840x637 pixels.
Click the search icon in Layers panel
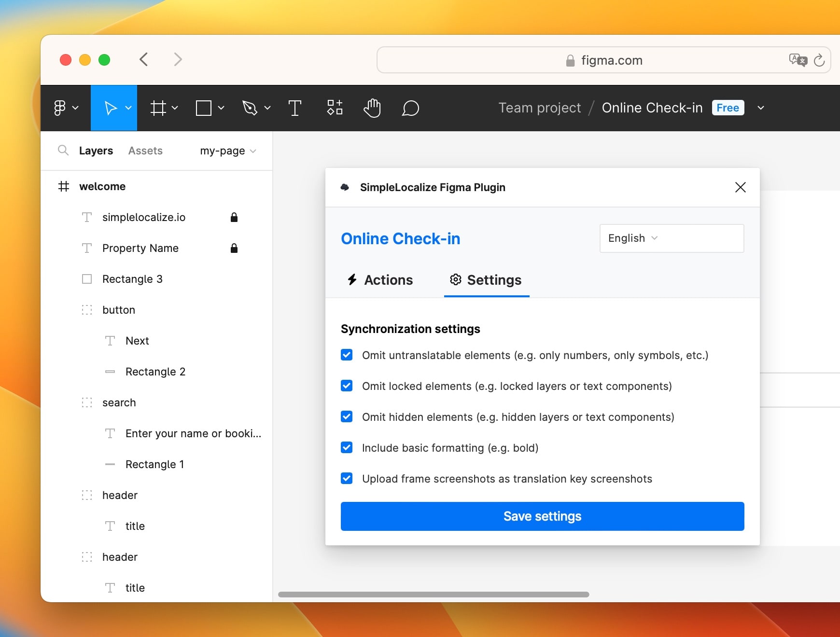tap(63, 150)
